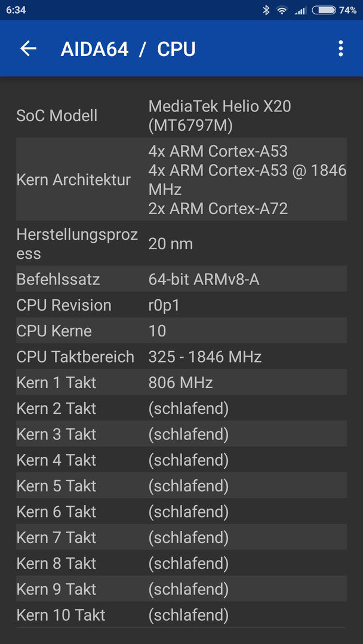Tap the Wi-Fi status icon

282,10
